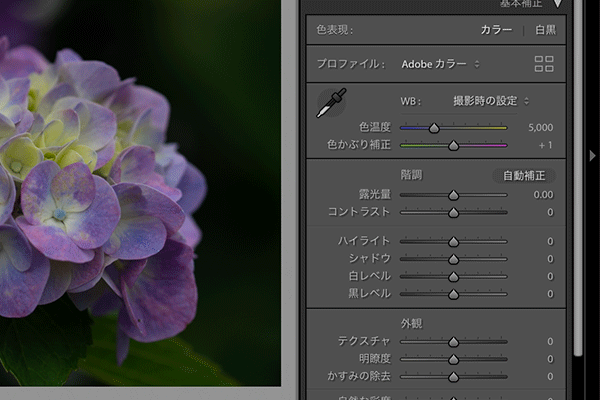The width and height of the screenshot is (600, 400).
Task: Click the 白レベル value field
Action: (x=550, y=276)
